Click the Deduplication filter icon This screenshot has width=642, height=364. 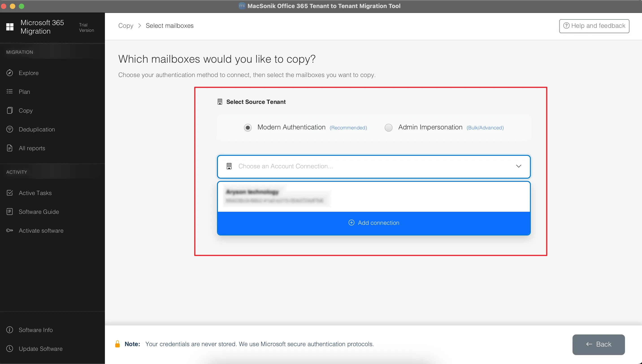click(9, 129)
